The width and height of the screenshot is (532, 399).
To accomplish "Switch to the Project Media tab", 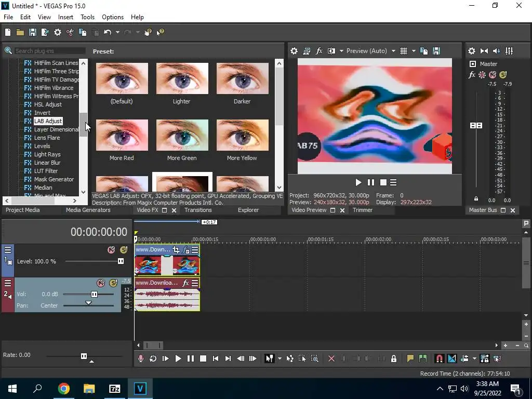I will 23,210.
